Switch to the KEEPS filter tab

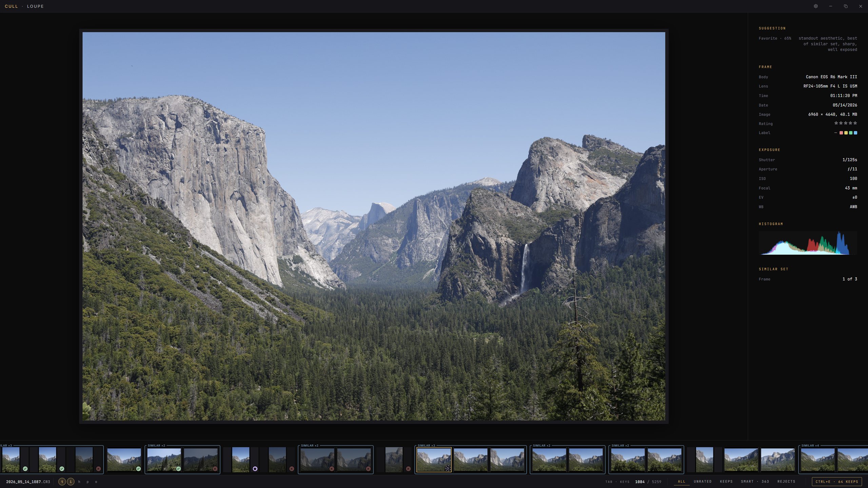[x=726, y=482]
